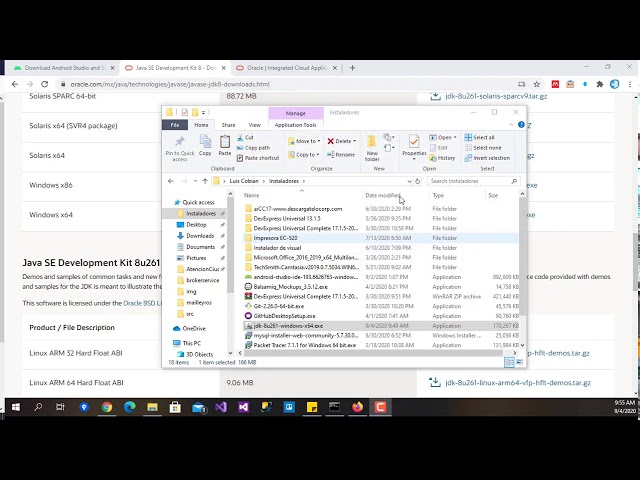This screenshot has height=480, width=640.
Task: Select OneDrive in the navigation pane
Action: [194, 329]
